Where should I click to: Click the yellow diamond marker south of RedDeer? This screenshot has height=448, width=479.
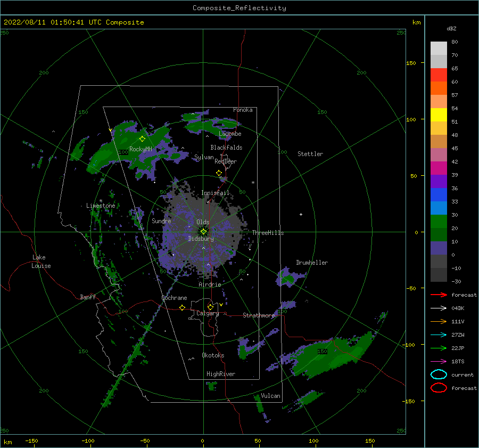pos(219,173)
